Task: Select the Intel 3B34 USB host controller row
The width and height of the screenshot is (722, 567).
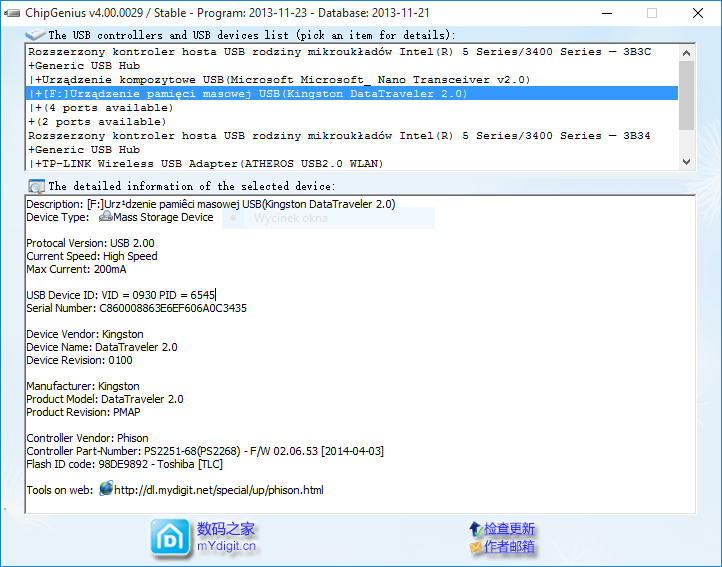Action: point(352,135)
